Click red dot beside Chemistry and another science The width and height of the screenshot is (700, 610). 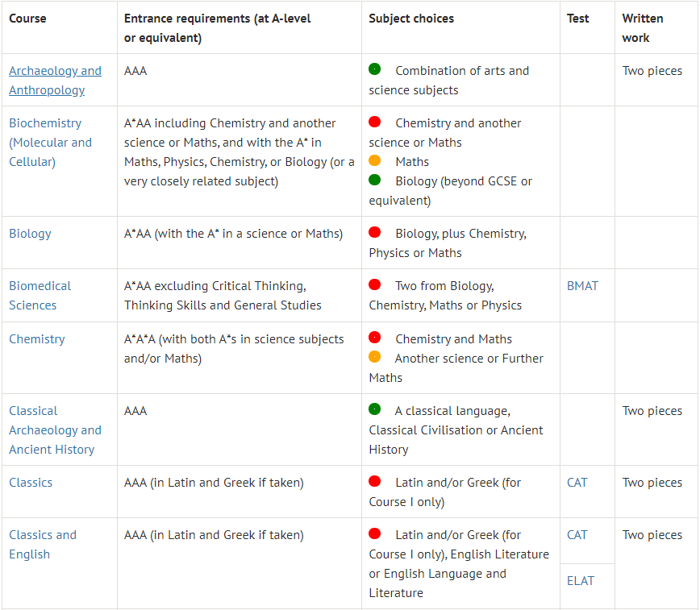point(374,122)
